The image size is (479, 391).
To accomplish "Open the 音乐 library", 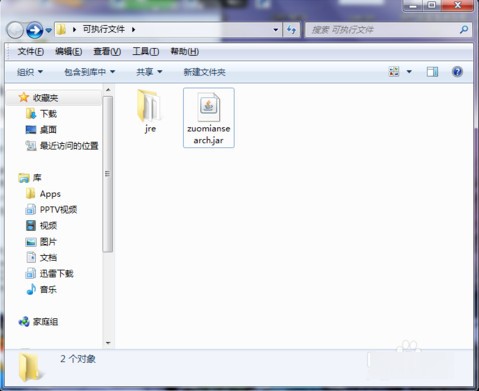I will coord(48,290).
